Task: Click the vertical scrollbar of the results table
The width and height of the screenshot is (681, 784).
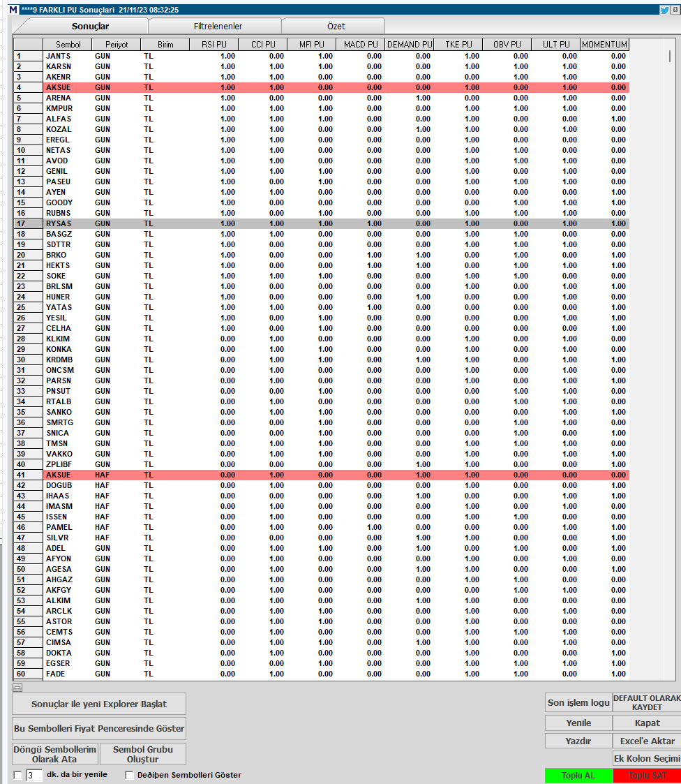Action: point(670,56)
